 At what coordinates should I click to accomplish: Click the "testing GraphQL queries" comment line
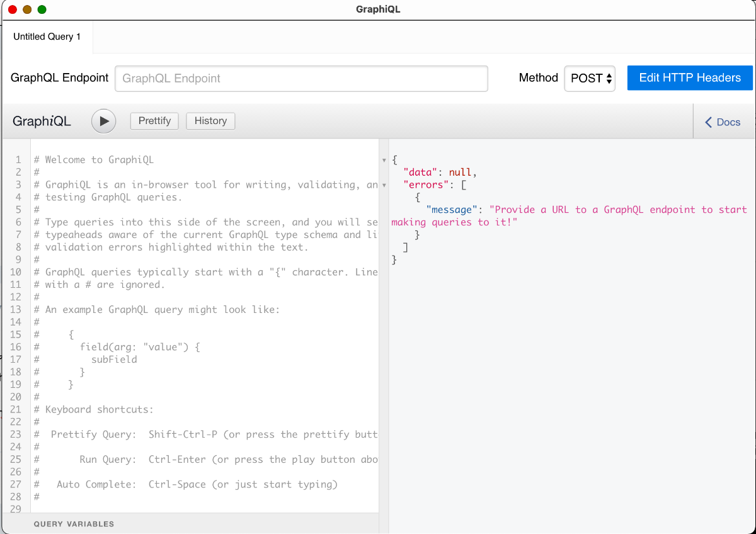click(108, 197)
